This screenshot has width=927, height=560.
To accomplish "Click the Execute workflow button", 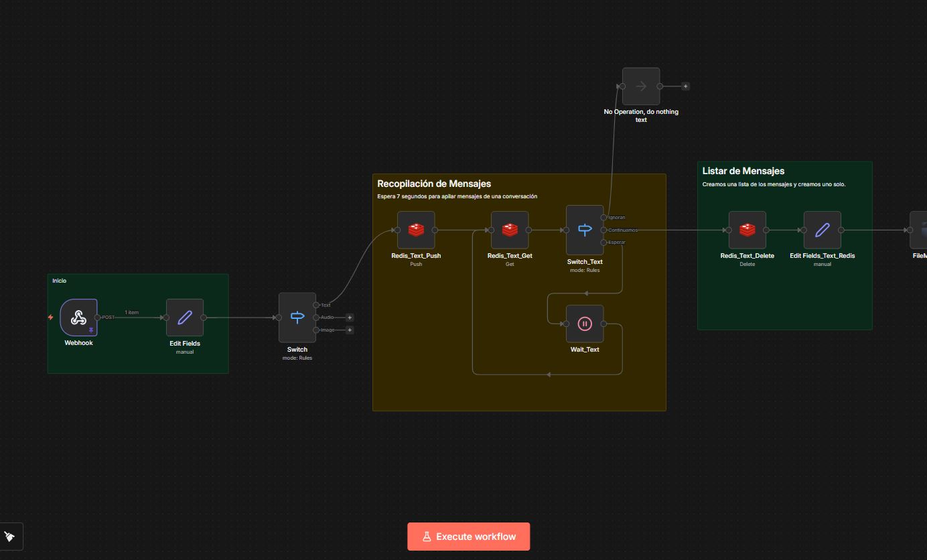I will 468,537.
